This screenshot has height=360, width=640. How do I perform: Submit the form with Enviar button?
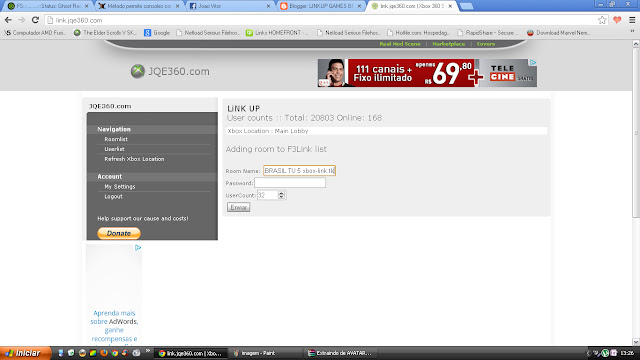pos(238,207)
